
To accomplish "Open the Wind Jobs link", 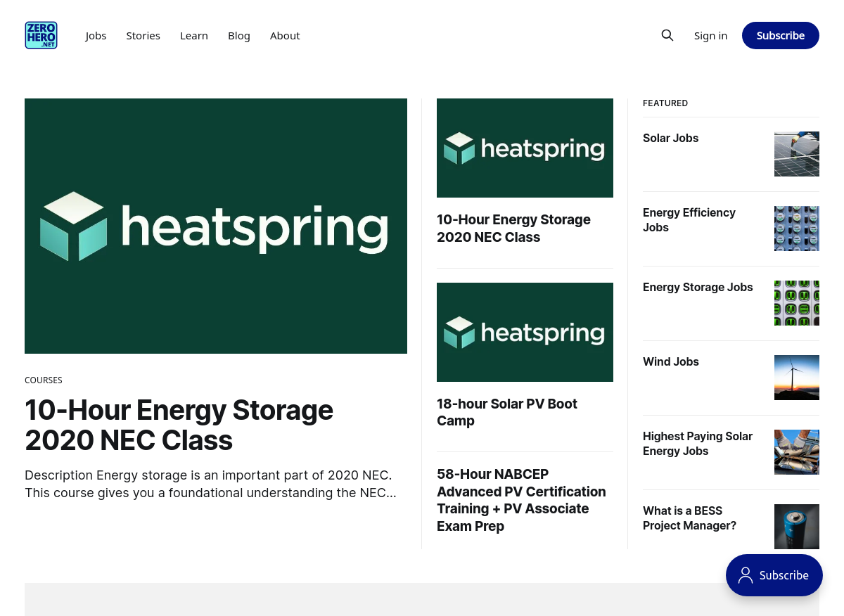I will (x=671, y=361).
